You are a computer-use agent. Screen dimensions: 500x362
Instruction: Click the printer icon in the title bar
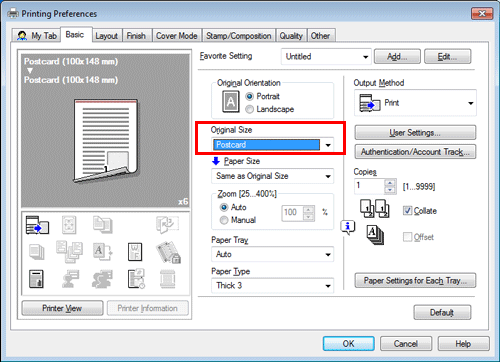coord(13,13)
